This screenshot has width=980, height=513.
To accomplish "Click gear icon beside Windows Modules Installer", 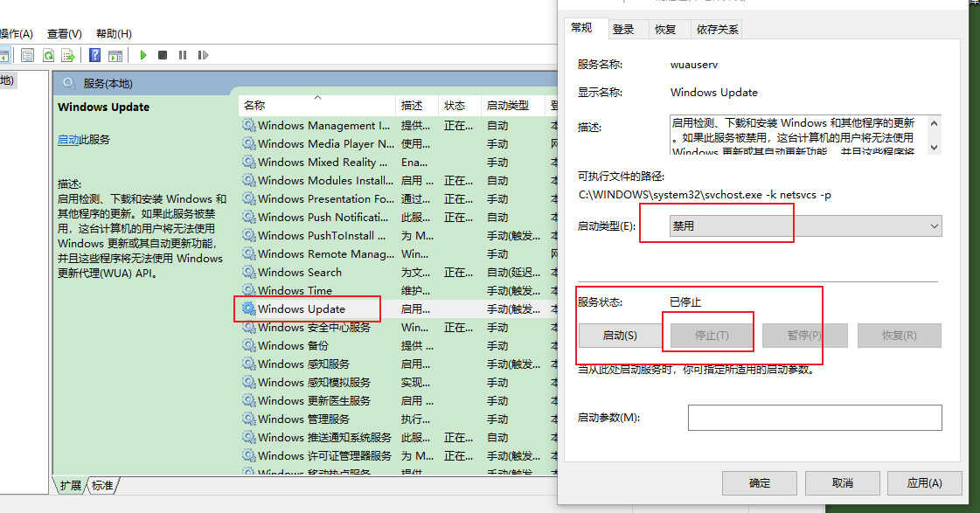I will (249, 180).
